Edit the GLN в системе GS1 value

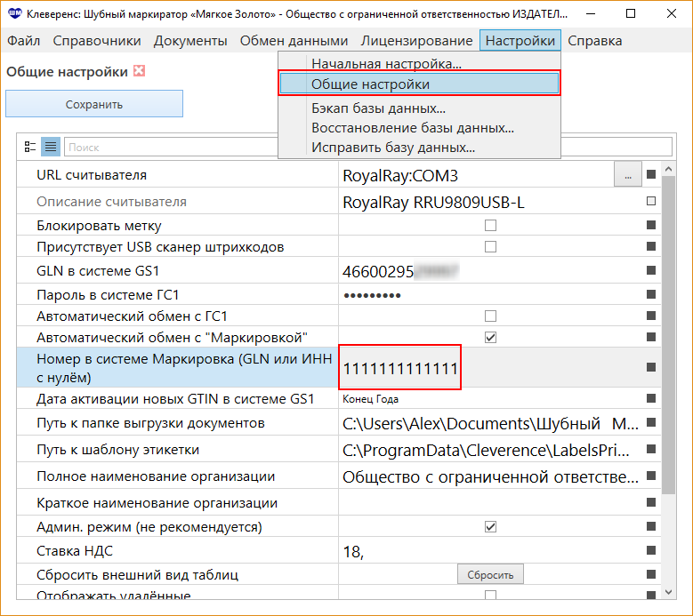point(490,271)
